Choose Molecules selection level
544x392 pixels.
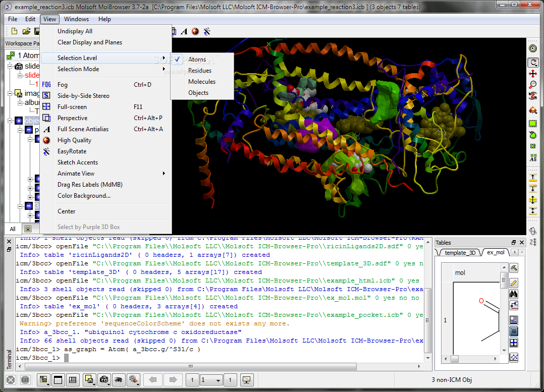tap(202, 82)
